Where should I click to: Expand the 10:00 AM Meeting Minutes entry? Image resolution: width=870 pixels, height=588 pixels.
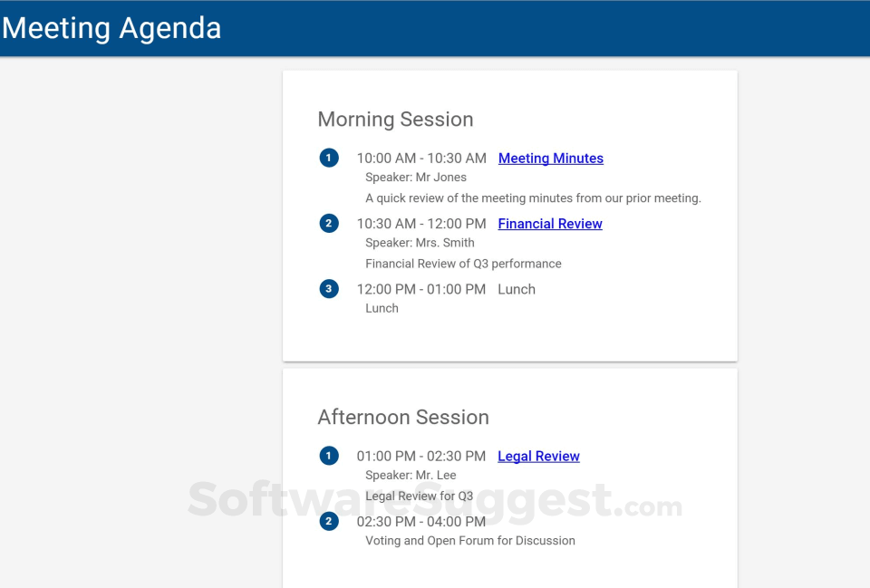click(x=421, y=158)
